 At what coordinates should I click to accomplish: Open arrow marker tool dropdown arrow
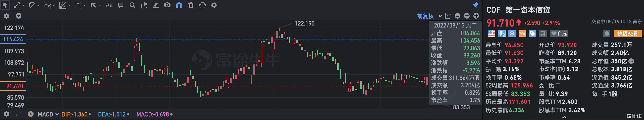pos(100,5)
